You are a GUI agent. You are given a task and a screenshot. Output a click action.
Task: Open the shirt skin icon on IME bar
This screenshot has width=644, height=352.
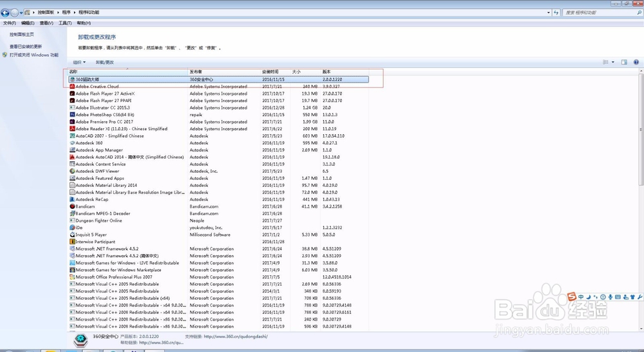(x=633, y=297)
